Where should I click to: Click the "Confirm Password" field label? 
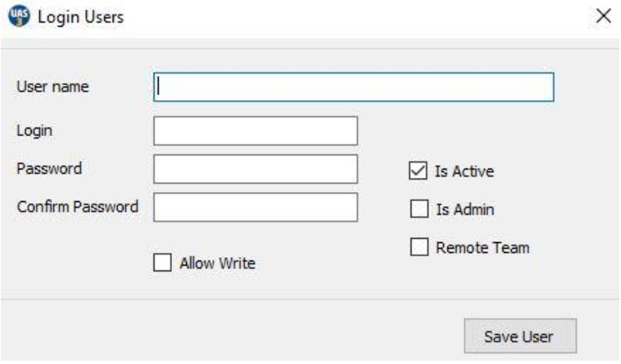coord(78,206)
